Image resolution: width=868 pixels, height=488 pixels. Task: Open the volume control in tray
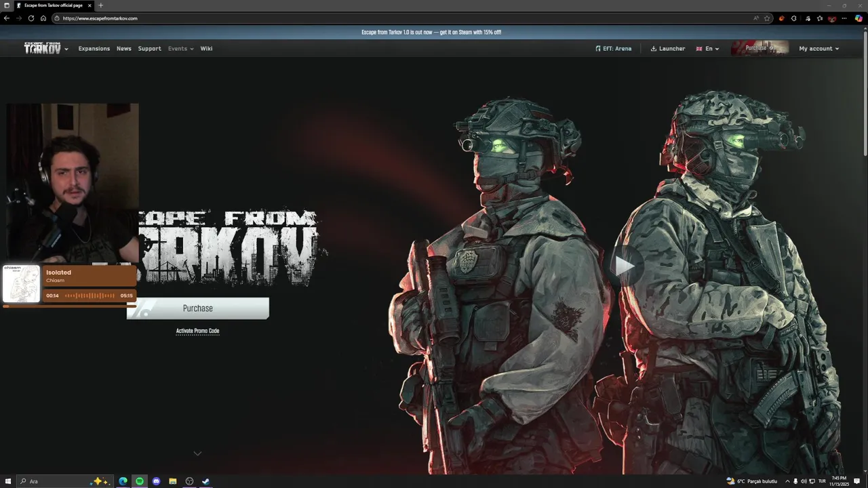(804, 481)
